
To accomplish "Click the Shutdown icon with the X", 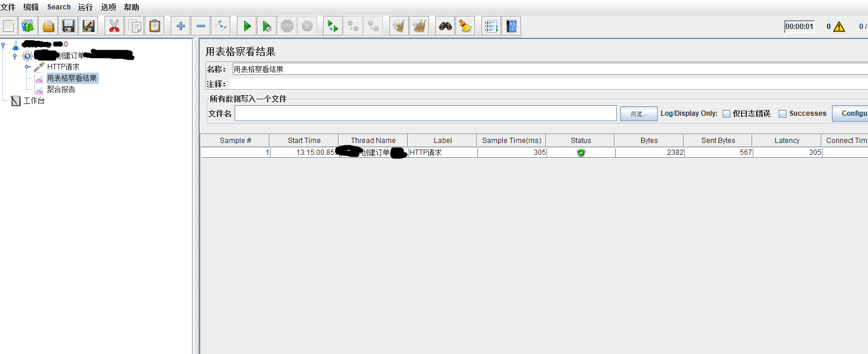I will (307, 26).
